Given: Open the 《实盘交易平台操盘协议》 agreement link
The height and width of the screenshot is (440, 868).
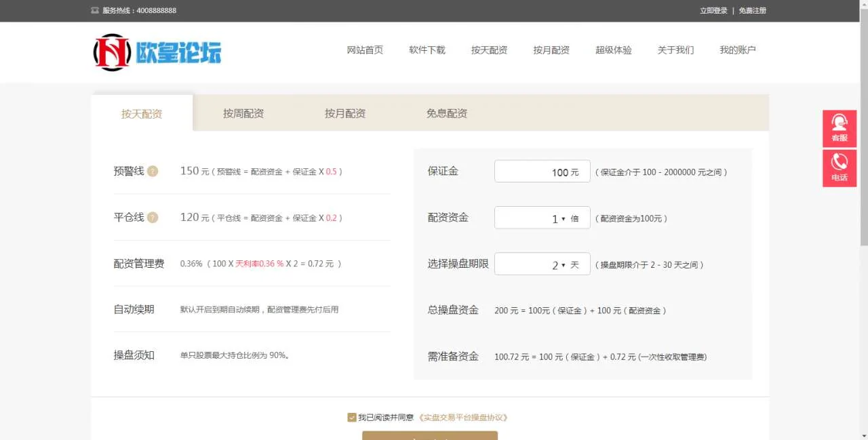Looking at the screenshot, I should [x=463, y=418].
